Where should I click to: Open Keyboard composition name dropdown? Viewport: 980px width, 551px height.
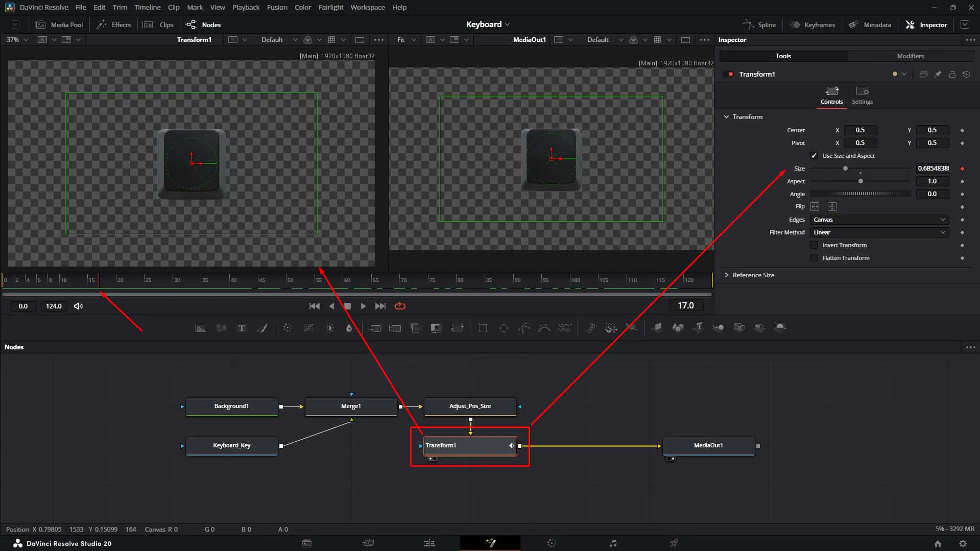[488, 25]
